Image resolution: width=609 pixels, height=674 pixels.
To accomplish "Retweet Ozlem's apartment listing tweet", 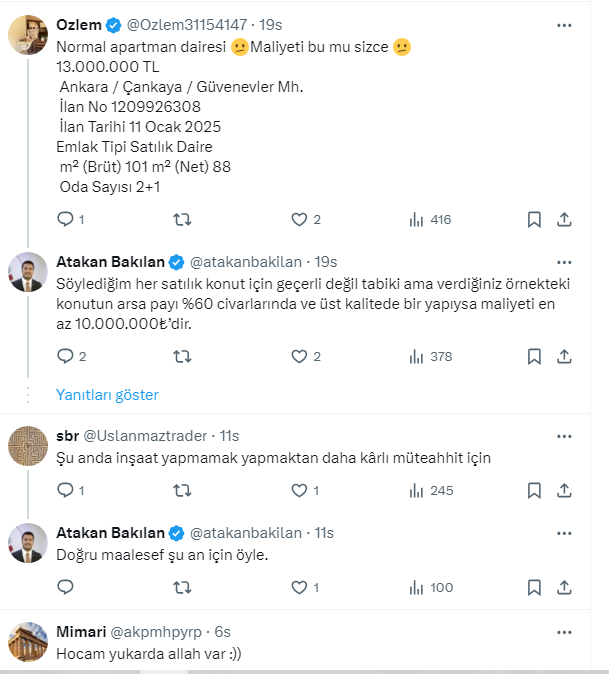I will (x=183, y=219).
